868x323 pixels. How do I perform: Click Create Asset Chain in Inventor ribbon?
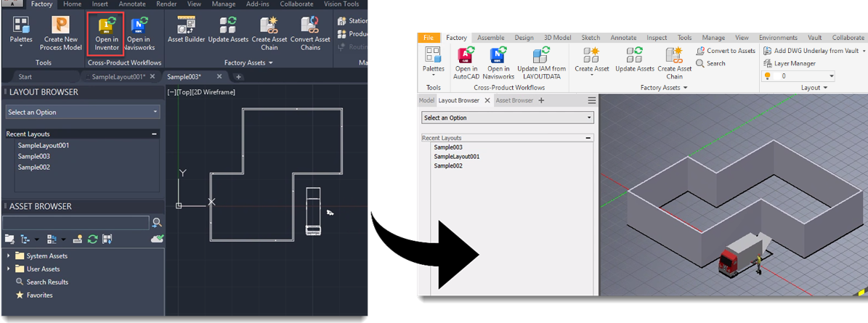675,64
